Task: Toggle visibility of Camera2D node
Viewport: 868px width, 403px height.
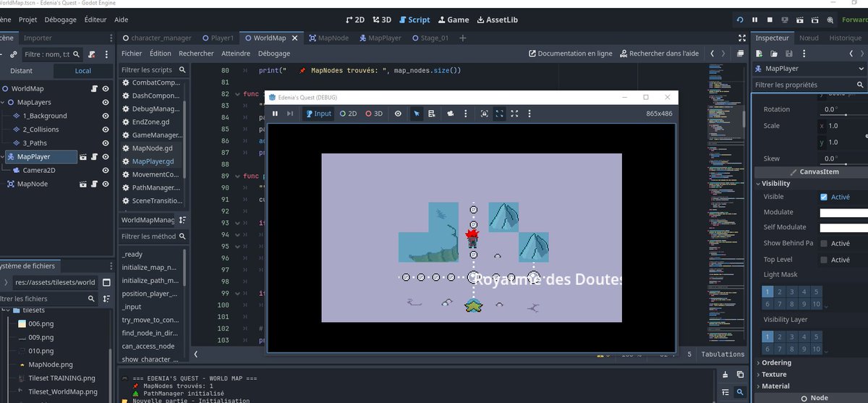Action: coord(106,171)
